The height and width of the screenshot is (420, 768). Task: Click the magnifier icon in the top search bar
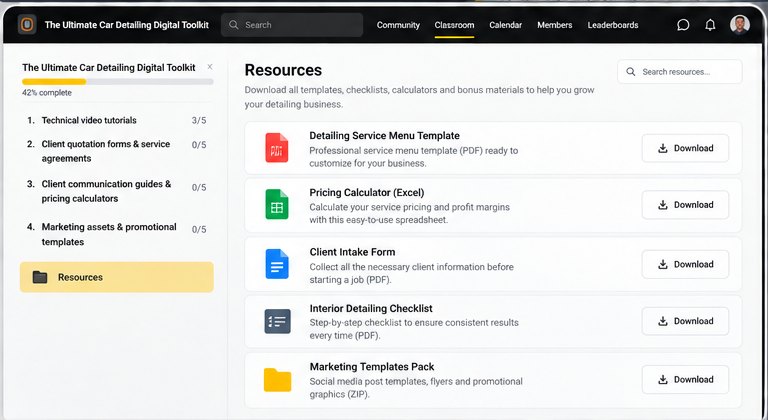click(x=234, y=25)
